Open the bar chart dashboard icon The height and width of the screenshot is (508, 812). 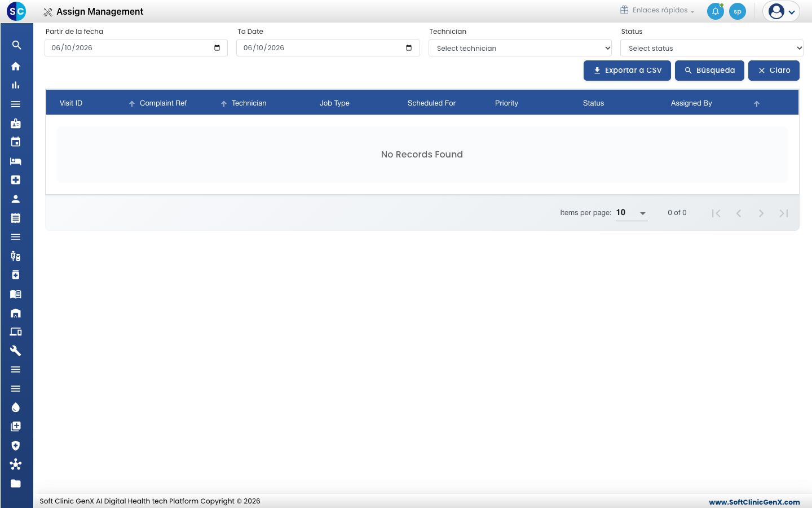16,85
